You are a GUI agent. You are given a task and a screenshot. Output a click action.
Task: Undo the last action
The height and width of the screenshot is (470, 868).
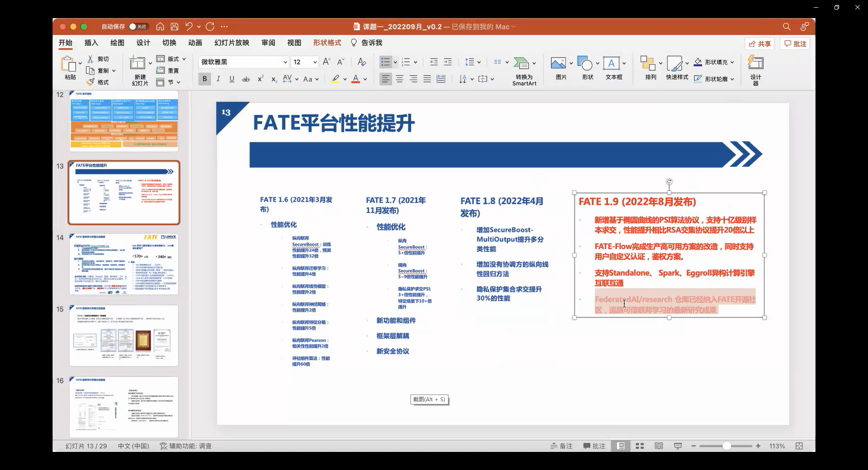(x=189, y=27)
